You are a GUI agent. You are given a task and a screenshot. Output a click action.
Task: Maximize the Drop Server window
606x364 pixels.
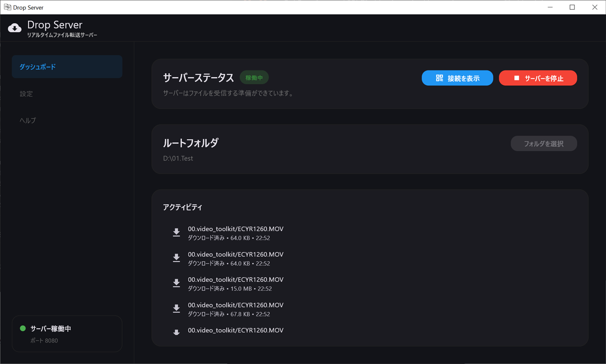[572, 7]
